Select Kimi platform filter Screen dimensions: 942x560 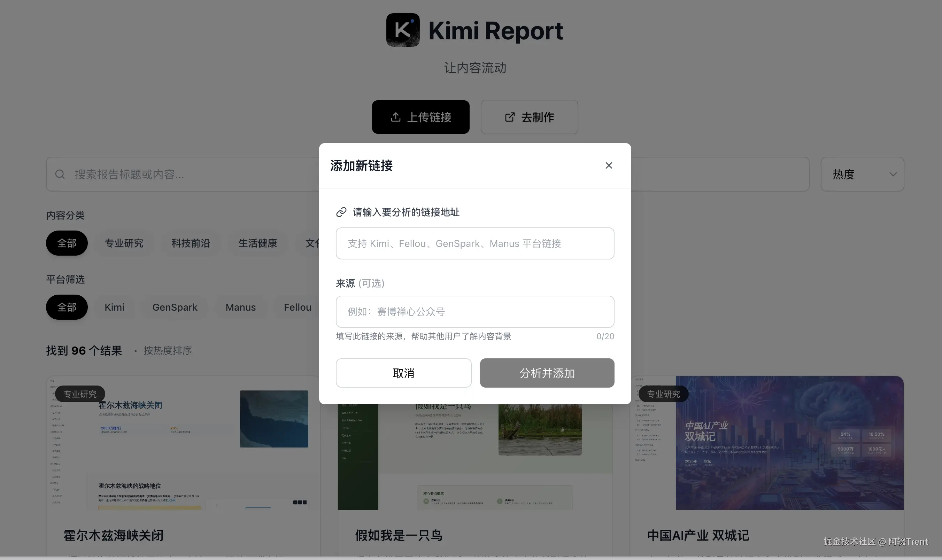(x=114, y=308)
